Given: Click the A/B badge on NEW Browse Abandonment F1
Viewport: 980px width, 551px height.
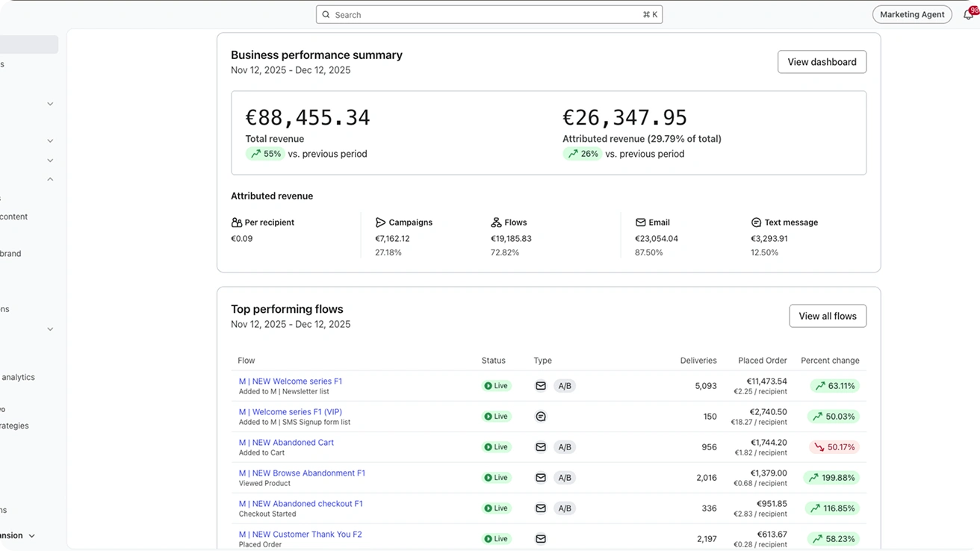Looking at the screenshot, I should (565, 478).
